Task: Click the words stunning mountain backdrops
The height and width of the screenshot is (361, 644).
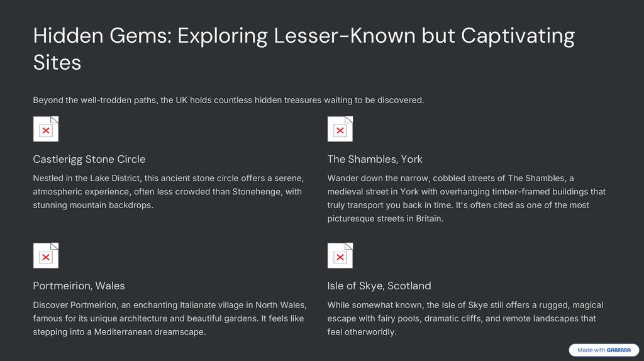Action: click(93, 205)
